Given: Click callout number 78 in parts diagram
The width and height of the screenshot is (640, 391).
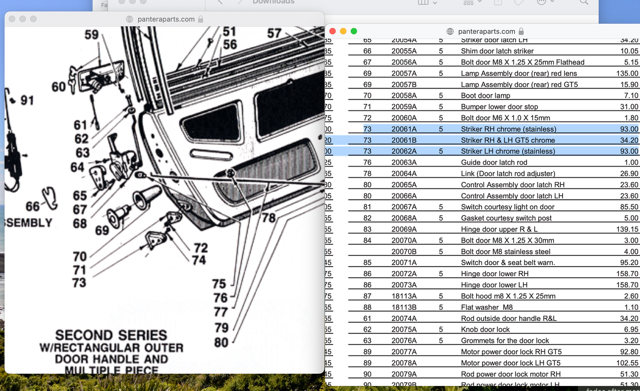Looking at the screenshot, I should [269, 218].
